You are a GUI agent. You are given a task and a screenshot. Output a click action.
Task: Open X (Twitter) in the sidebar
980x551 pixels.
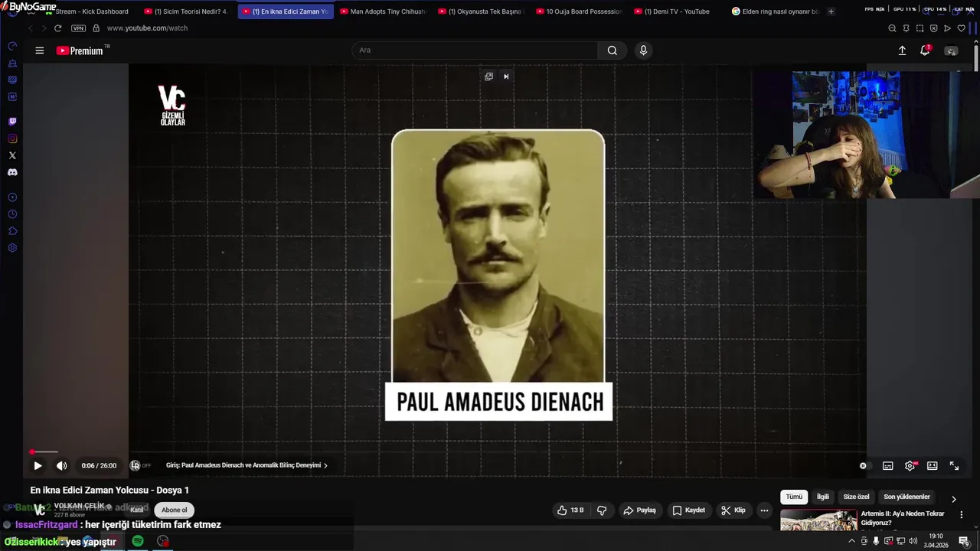click(12, 155)
